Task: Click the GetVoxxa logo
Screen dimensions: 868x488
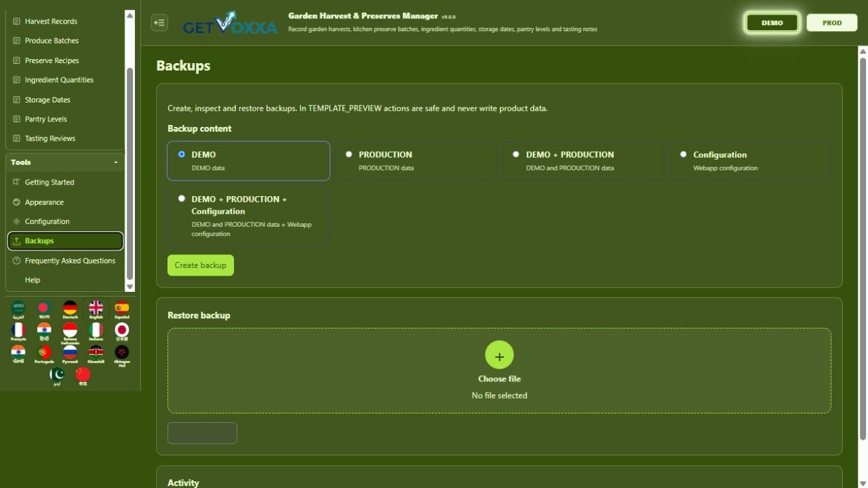Action: [231, 23]
